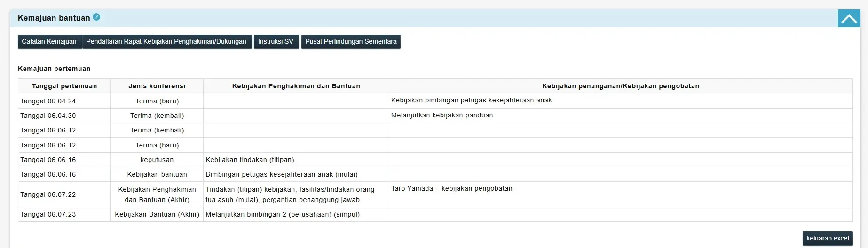Open Catatan Kemajuan
Screen dimensions: 868x248
point(49,41)
